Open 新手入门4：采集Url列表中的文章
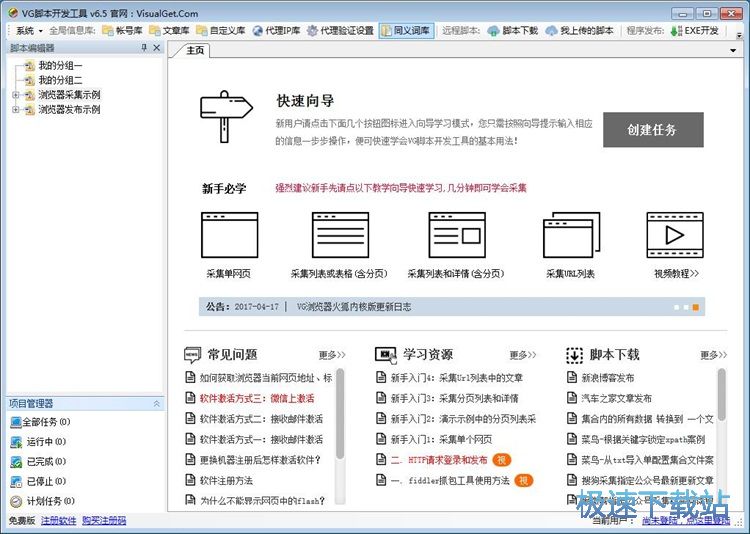Screen dimensions: 750x534 (456, 378)
